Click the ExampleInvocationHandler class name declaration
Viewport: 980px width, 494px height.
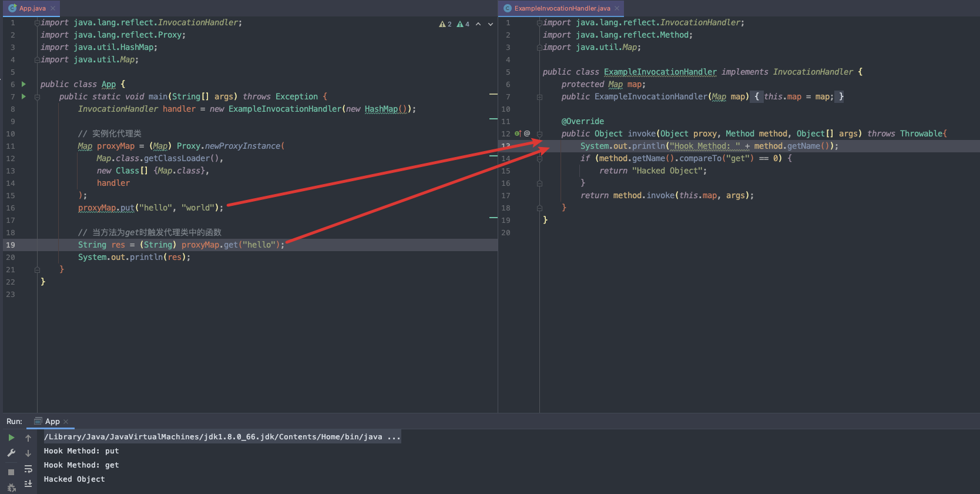tap(660, 72)
